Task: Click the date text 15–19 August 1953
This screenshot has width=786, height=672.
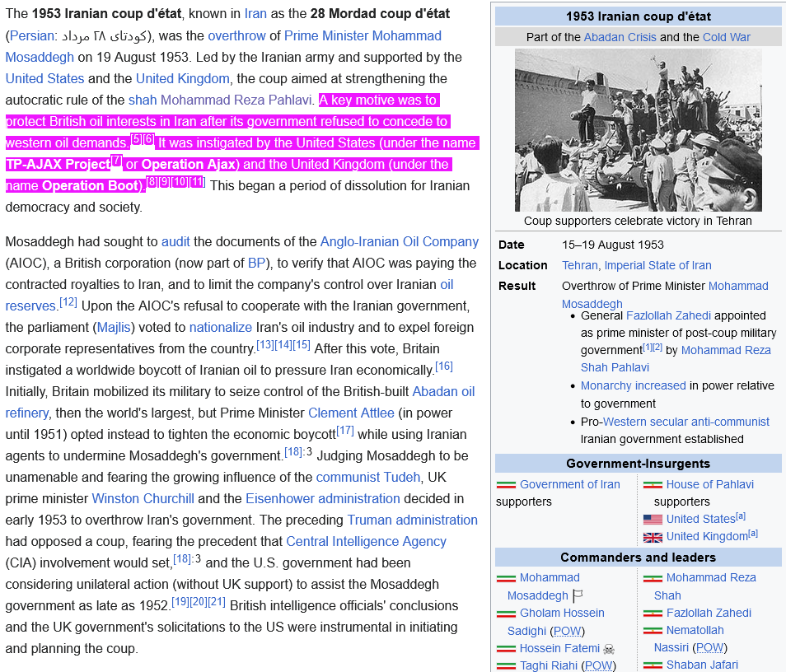Action: [x=612, y=245]
